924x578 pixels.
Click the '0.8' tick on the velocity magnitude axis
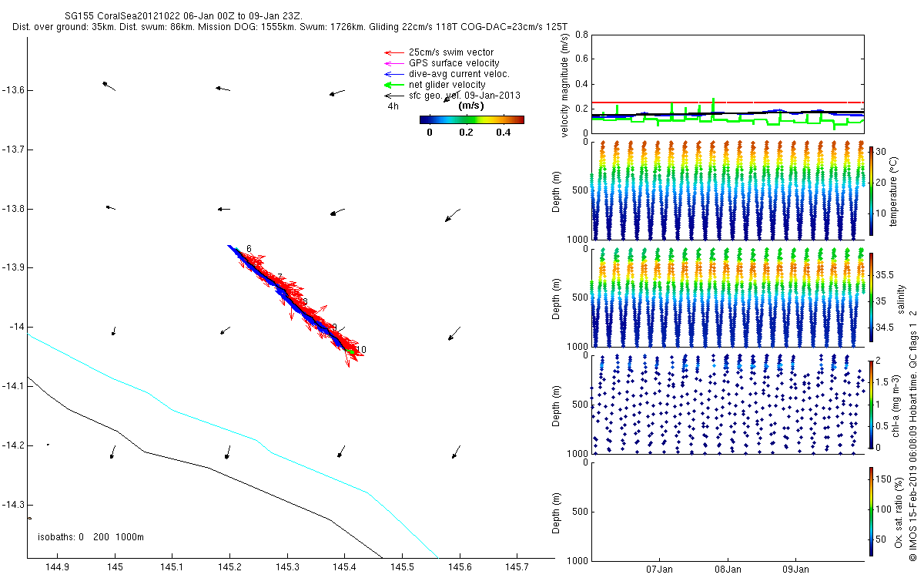tap(581, 35)
